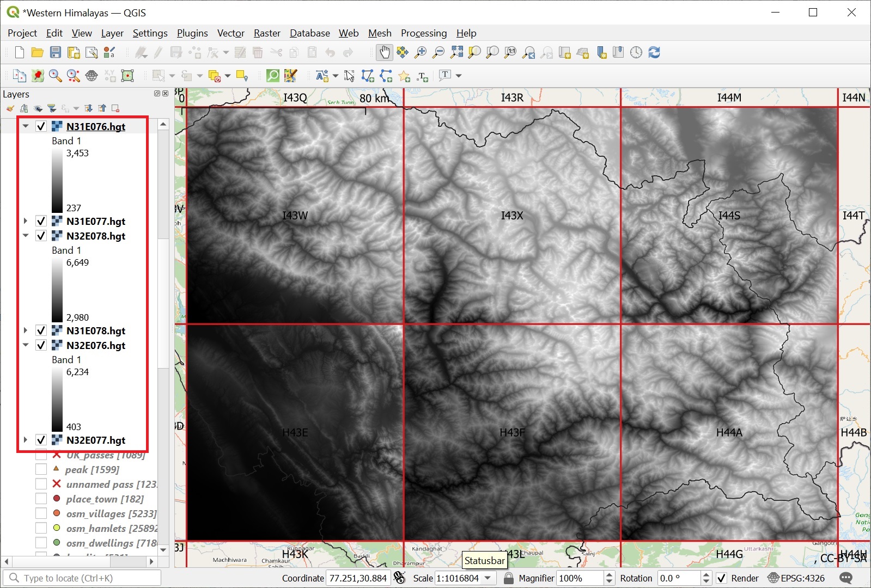Screen dimensions: 871x588
Task: Uncheck the N31E077.hgt layer checkbox
Action: click(x=41, y=221)
